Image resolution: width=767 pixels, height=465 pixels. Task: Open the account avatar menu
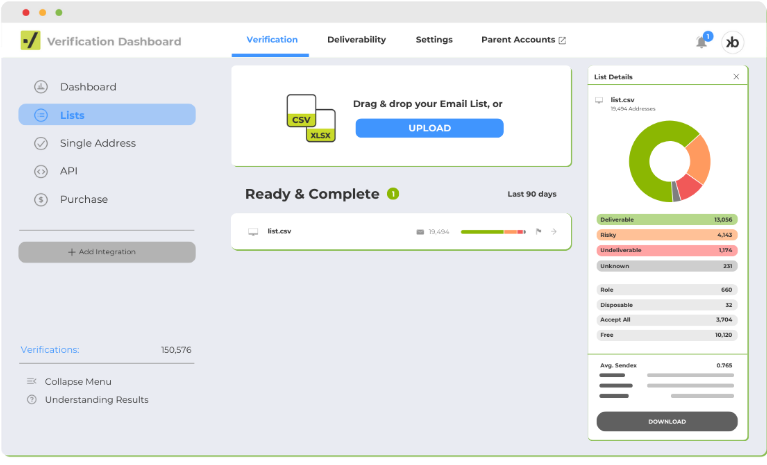click(732, 42)
